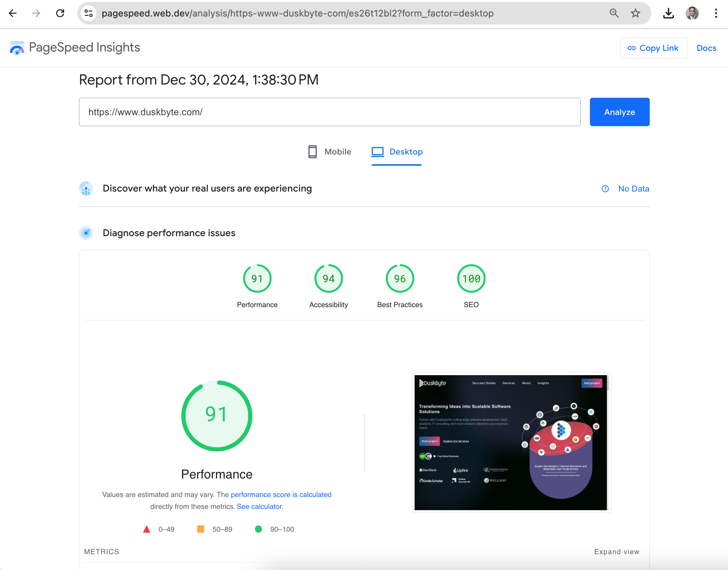Click the PageSpeed Insights logo

point(75,48)
